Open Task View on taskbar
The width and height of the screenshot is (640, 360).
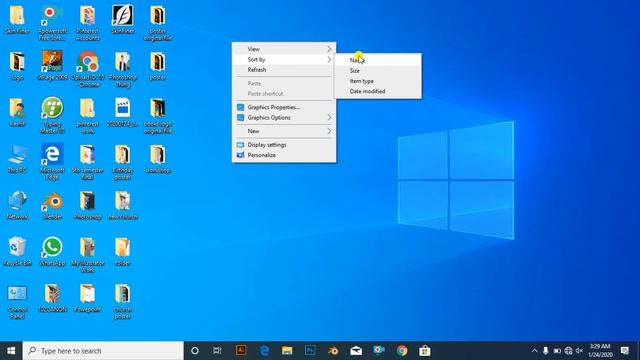(217, 351)
